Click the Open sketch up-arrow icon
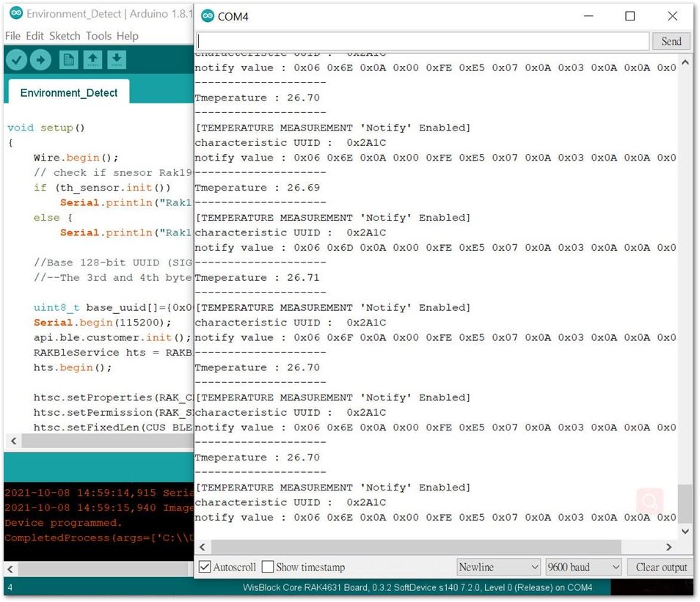This screenshot has width=700, height=602. pos(93,60)
